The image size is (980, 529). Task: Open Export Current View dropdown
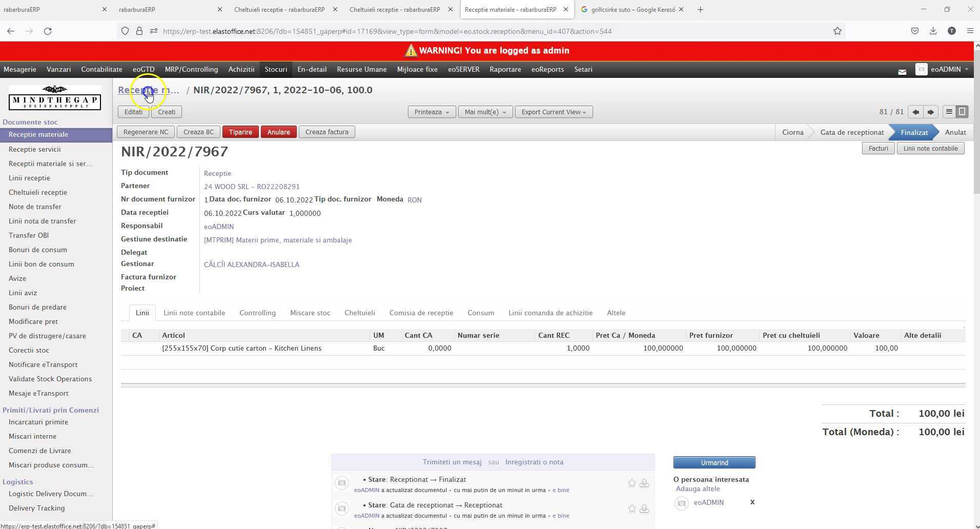(554, 112)
